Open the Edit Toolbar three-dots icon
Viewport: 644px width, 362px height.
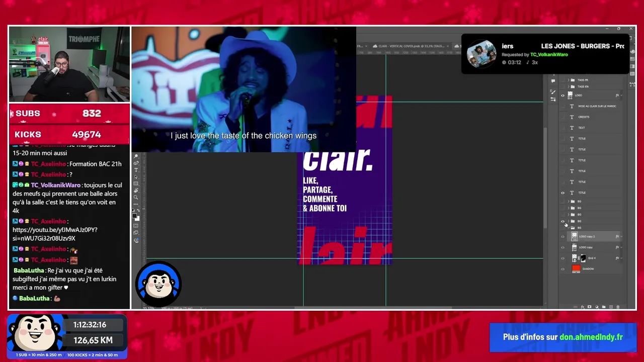pyautogui.click(x=136, y=204)
